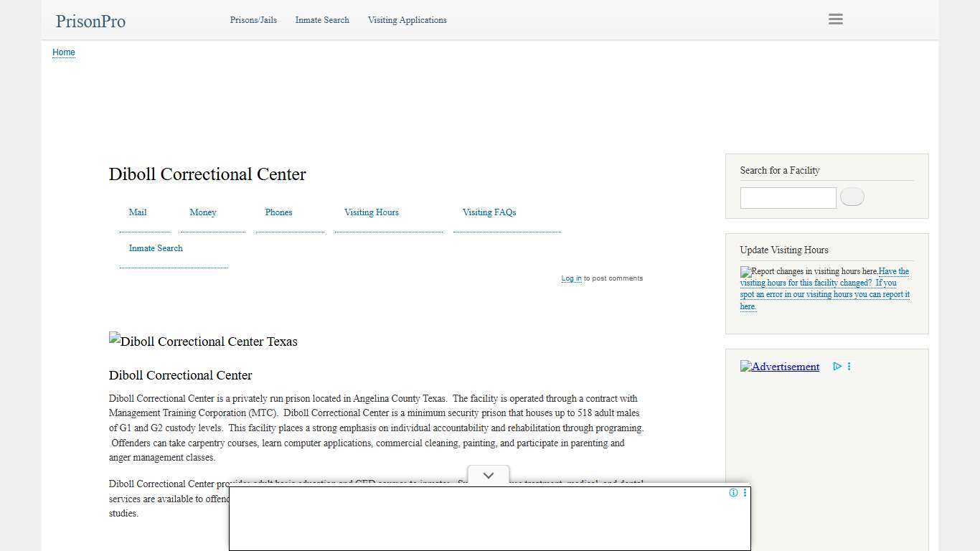Open Inmate Search in top navigation
The height and width of the screenshot is (551, 980).
click(322, 20)
